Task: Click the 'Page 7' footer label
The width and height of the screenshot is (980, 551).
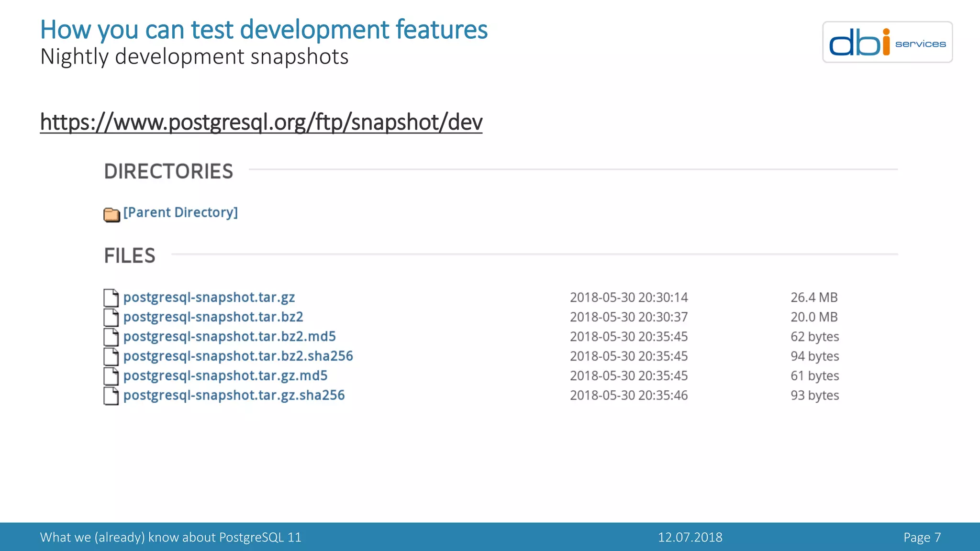Action: (922, 538)
